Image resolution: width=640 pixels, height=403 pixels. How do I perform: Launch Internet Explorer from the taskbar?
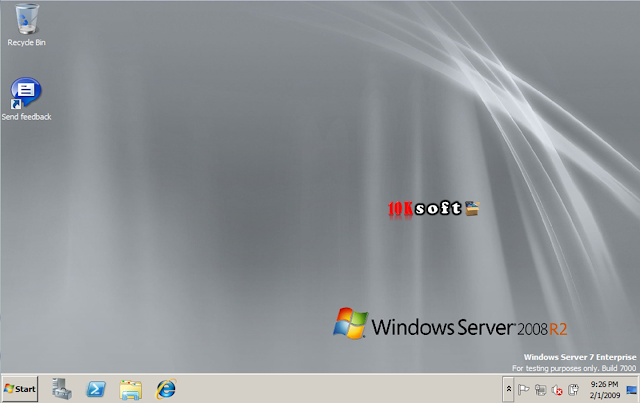166,389
